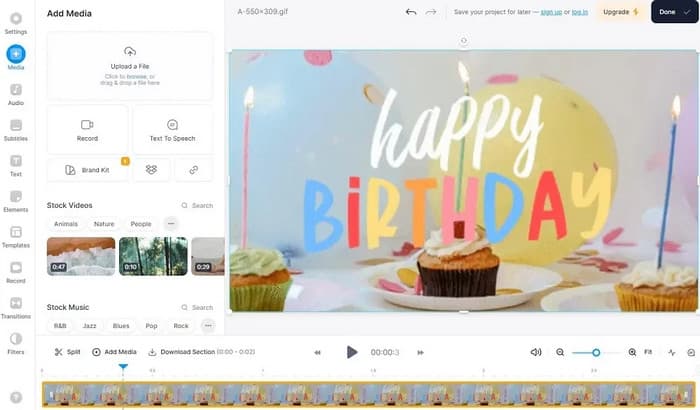Adjust the timeline zoom slider handle
The height and width of the screenshot is (410, 700).
[596, 353]
